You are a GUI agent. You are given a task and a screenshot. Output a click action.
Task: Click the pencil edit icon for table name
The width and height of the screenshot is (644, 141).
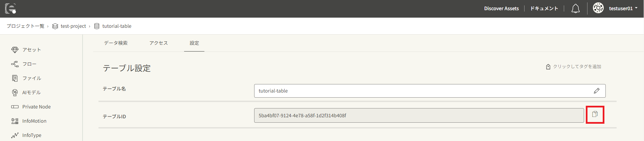coord(597,91)
